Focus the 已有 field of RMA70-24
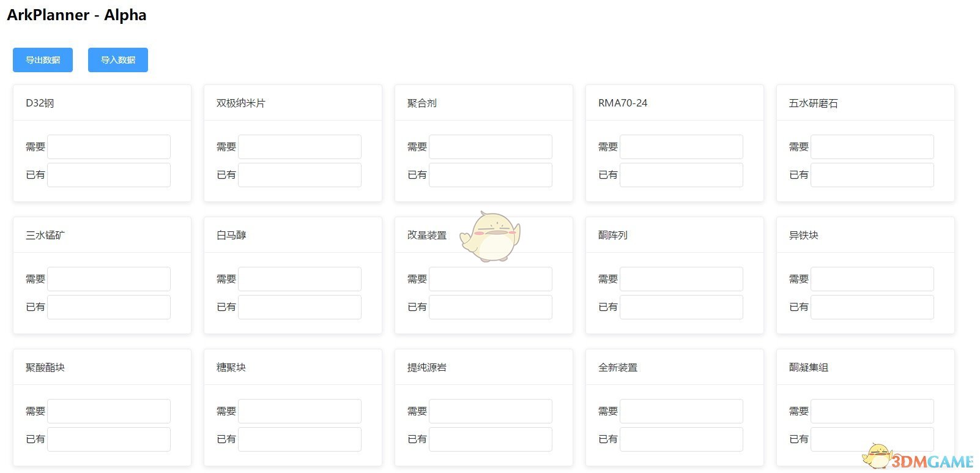The image size is (980, 473). [681, 175]
